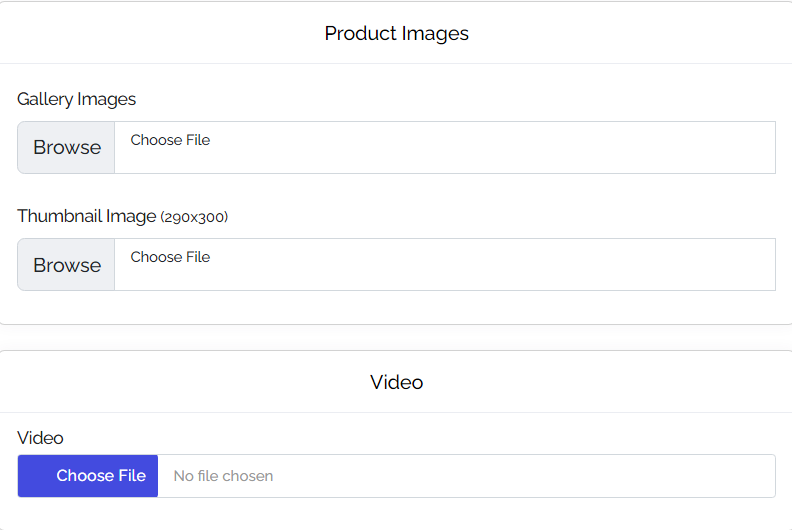Click 'Choose File' placeholder in Thumbnail Image field
792x530 pixels.
170,257
